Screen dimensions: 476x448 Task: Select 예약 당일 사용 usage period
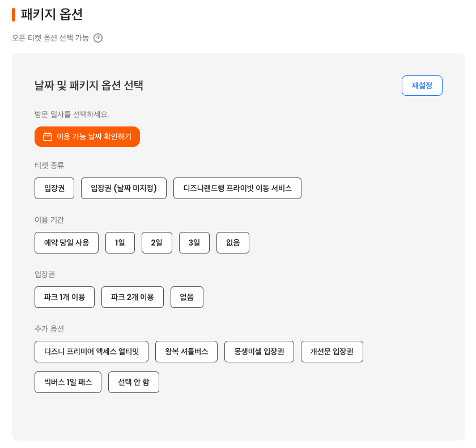coord(66,243)
